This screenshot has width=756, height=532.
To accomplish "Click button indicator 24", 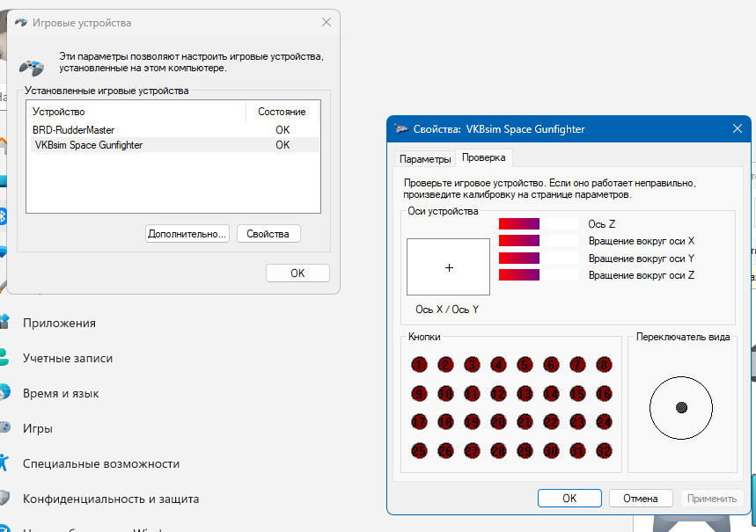I will 604,422.
